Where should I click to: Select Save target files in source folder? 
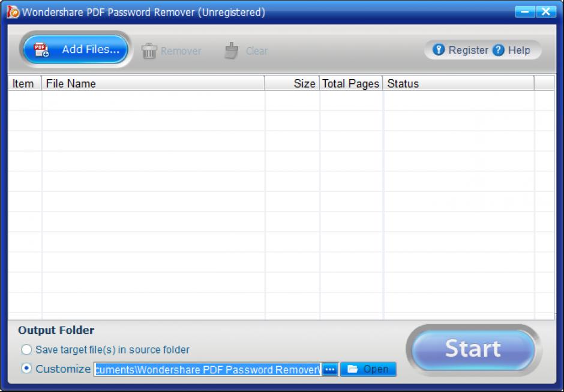26,349
